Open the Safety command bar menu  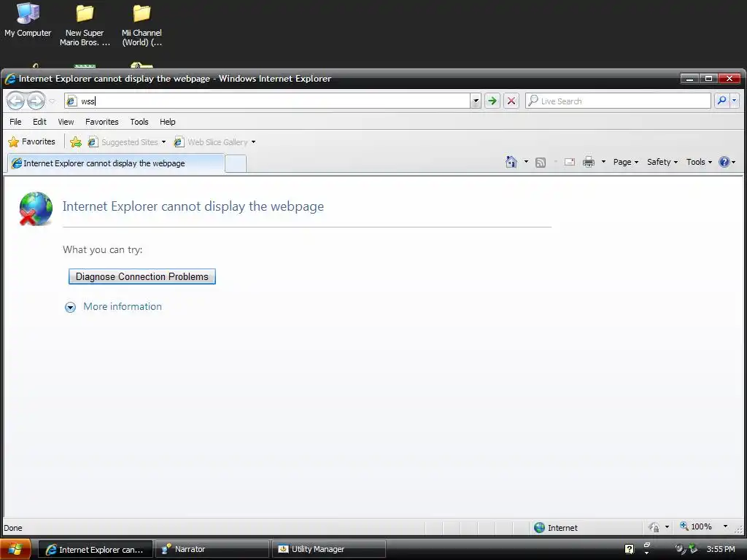662,162
